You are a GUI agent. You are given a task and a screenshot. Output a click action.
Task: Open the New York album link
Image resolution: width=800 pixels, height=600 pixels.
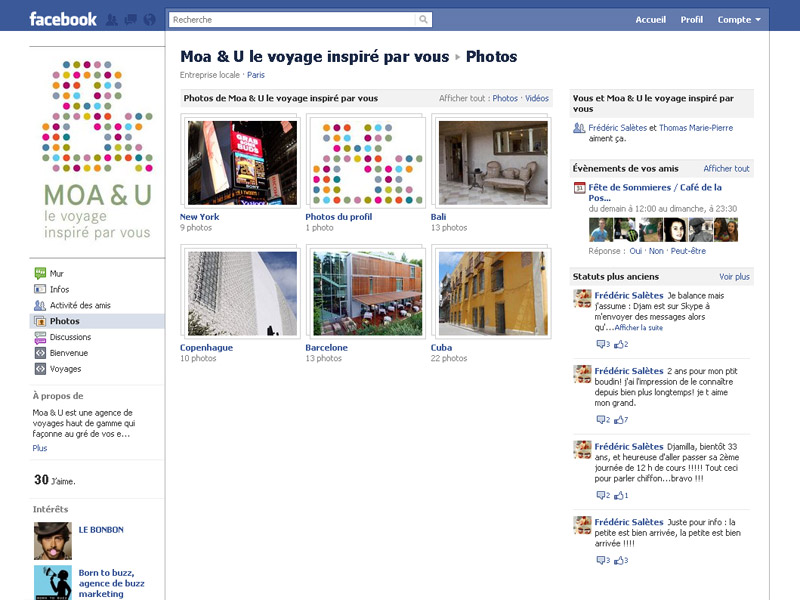(x=199, y=217)
